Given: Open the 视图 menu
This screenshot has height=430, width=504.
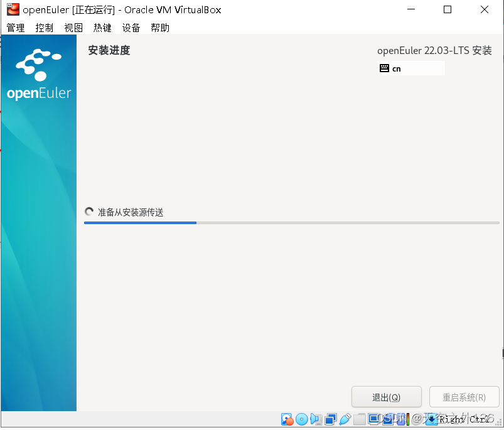Looking at the screenshot, I should [x=73, y=28].
